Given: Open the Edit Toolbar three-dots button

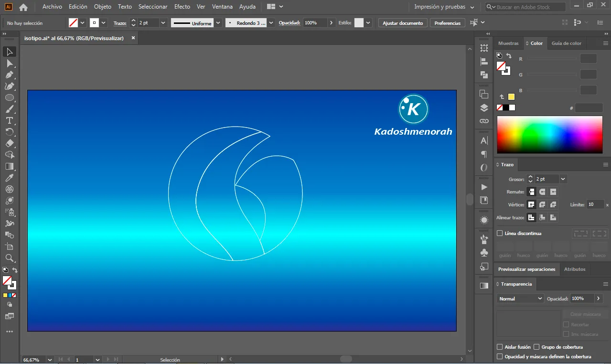Looking at the screenshot, I should [9, 332].
